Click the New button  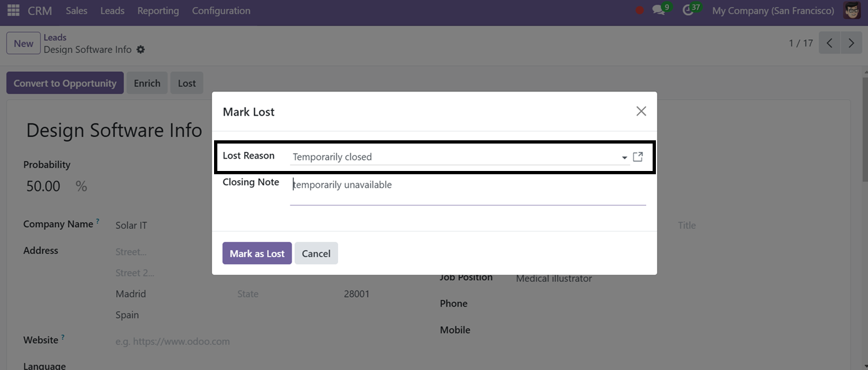tap(23, 43)
